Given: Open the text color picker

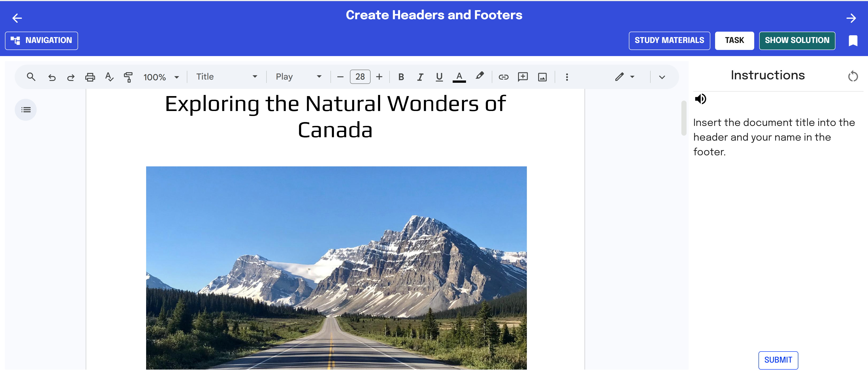Looking at the screenshot, I should coord(459,78).
